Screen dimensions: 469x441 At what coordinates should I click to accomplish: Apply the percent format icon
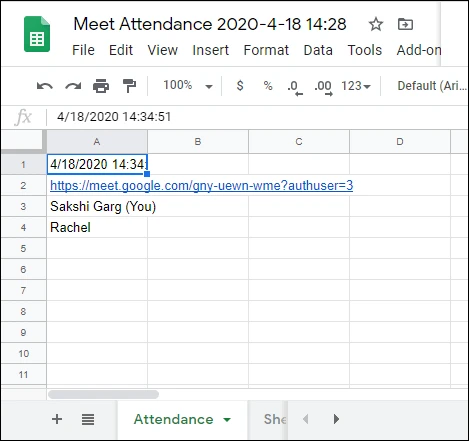(268, 86)
